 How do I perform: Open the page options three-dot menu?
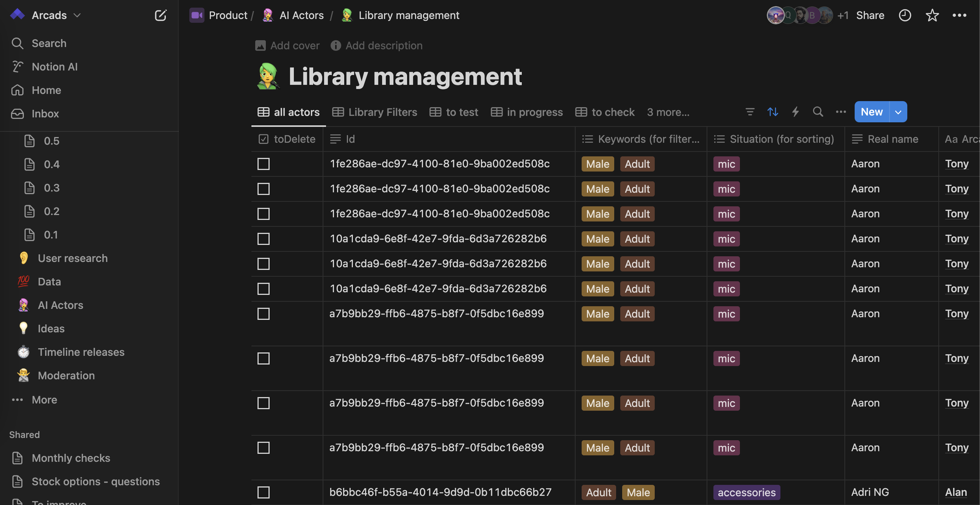click(x=959, y=15)
